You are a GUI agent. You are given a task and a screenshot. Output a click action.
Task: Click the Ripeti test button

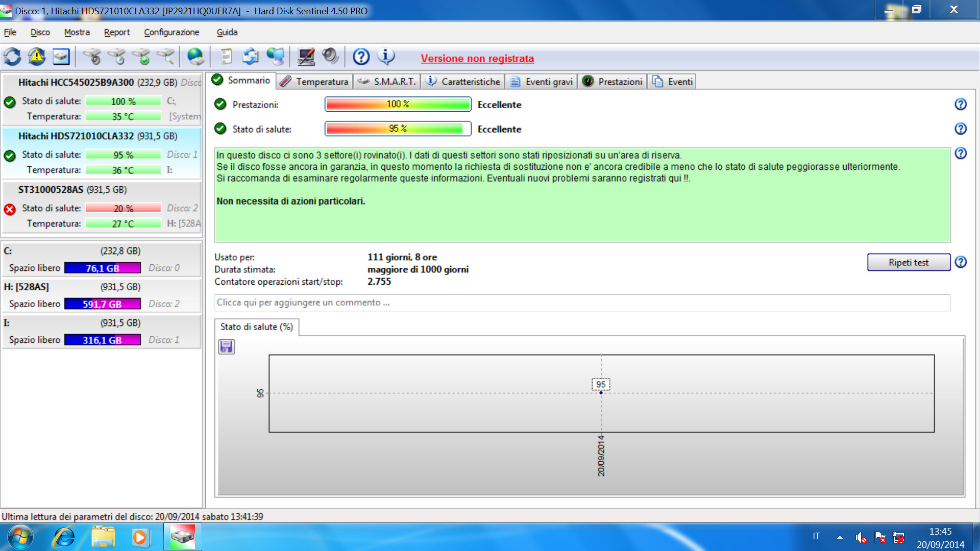pos(909,262)
